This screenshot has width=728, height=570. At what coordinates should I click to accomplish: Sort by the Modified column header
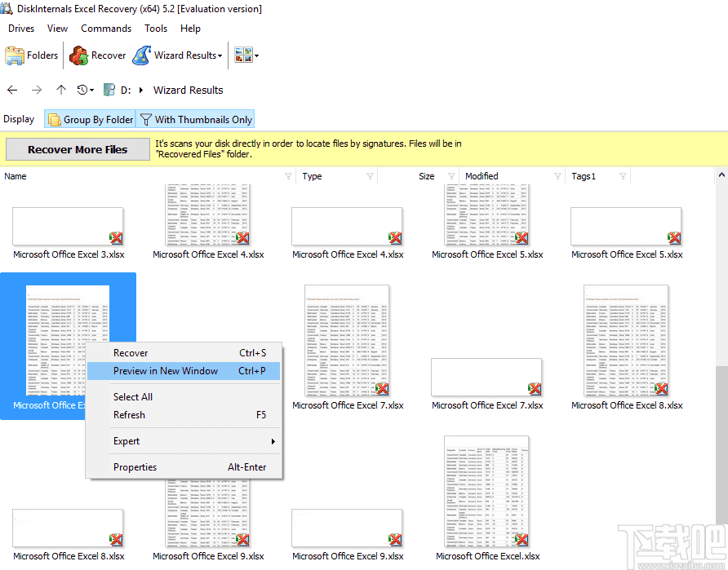482,176
